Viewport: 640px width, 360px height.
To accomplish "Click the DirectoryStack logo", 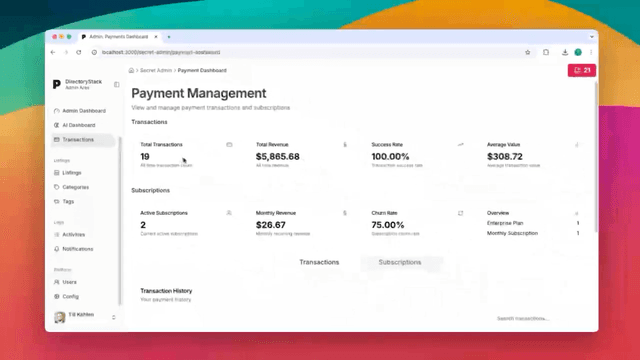I will pyautogui.click(x=57, y=84).
